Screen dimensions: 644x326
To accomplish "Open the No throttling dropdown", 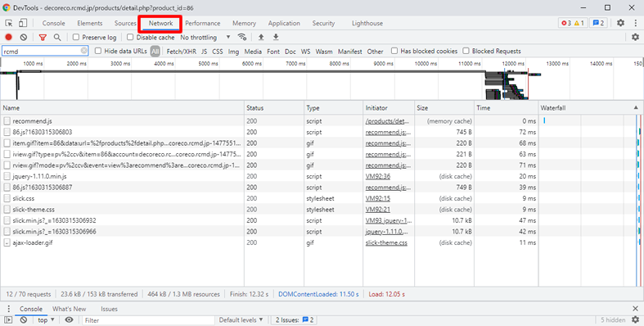I will click(x=205, y=38).
